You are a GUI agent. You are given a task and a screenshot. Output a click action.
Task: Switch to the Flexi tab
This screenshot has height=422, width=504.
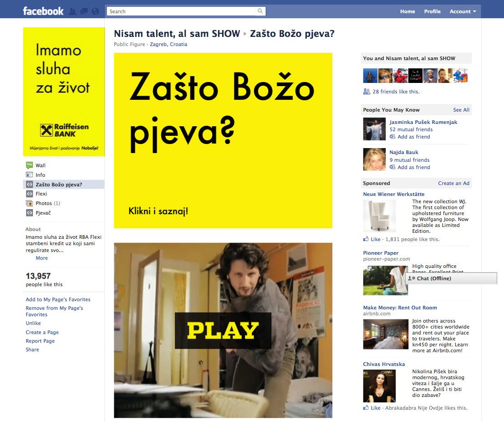[x=41, y=194]
